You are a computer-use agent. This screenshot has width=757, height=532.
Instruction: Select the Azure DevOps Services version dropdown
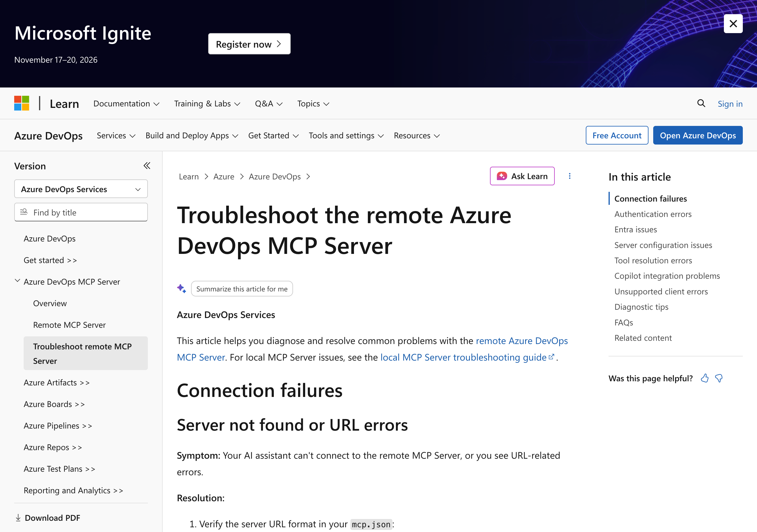tap(81, 189)
